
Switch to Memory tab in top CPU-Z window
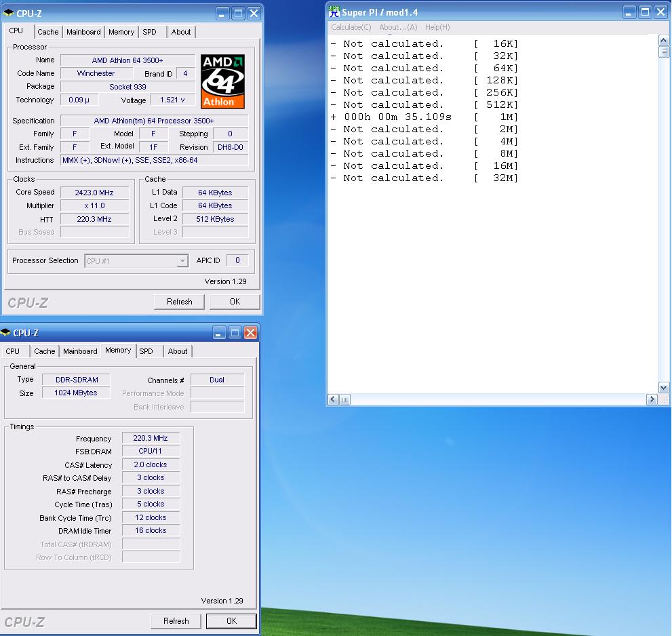[x=121, y=32]
